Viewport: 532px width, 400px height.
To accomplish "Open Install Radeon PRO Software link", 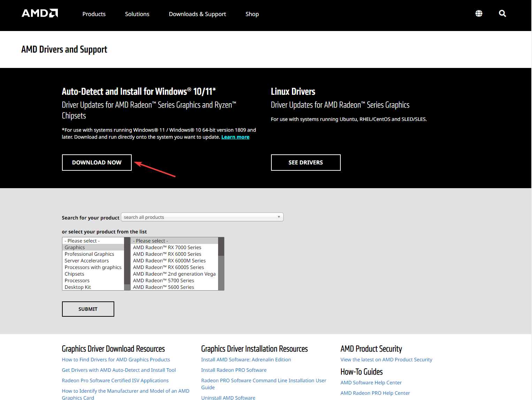I will point(234,370).
